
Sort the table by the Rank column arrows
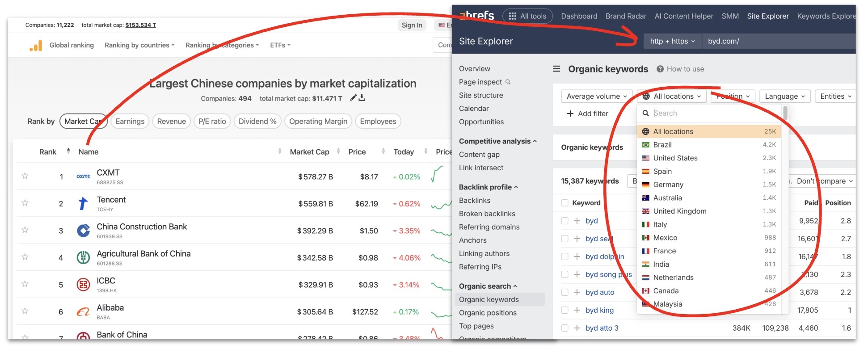pos(68,151)
